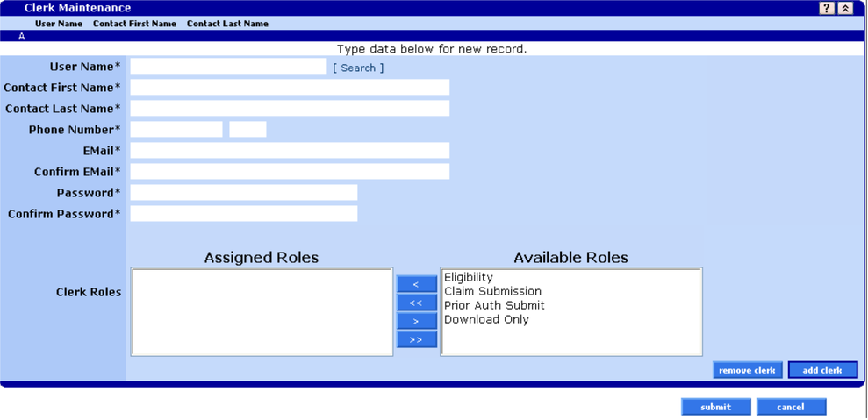
Task: Select the row labeled A
Action: pyautogui.click(x=432, y=37)
